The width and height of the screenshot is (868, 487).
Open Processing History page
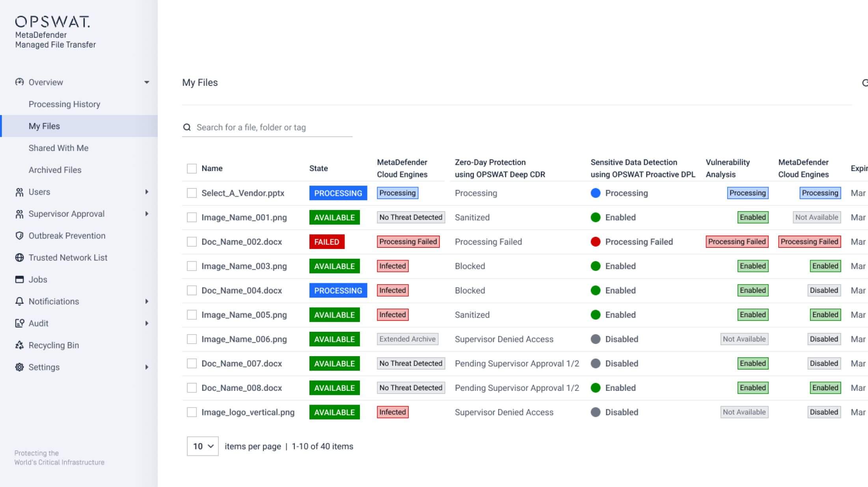coord(64,104)
